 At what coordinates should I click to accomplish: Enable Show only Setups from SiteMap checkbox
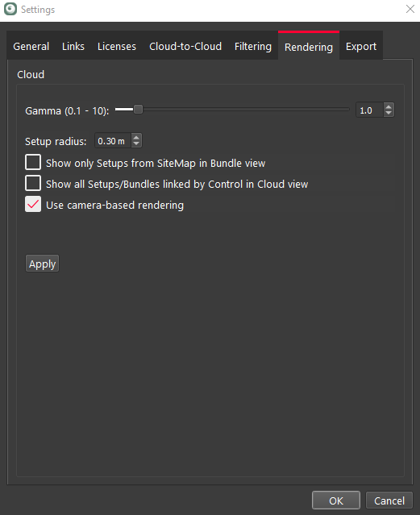tap(33, 162)
